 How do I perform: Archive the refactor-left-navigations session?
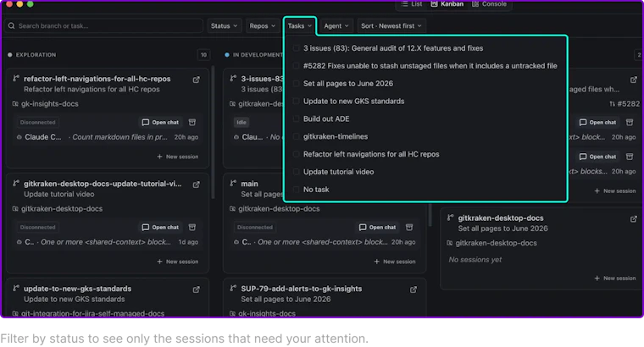click(192, 122)
